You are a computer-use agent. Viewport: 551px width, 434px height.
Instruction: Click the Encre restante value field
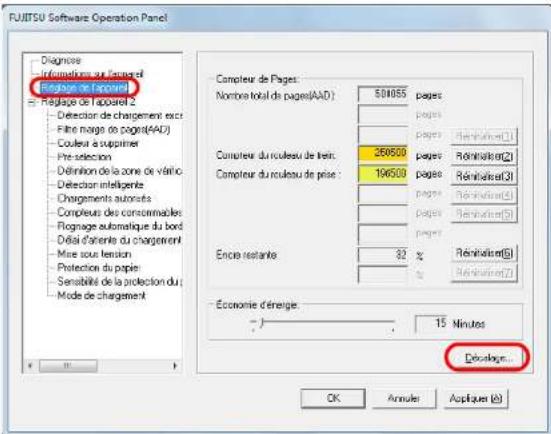point(383,255)
